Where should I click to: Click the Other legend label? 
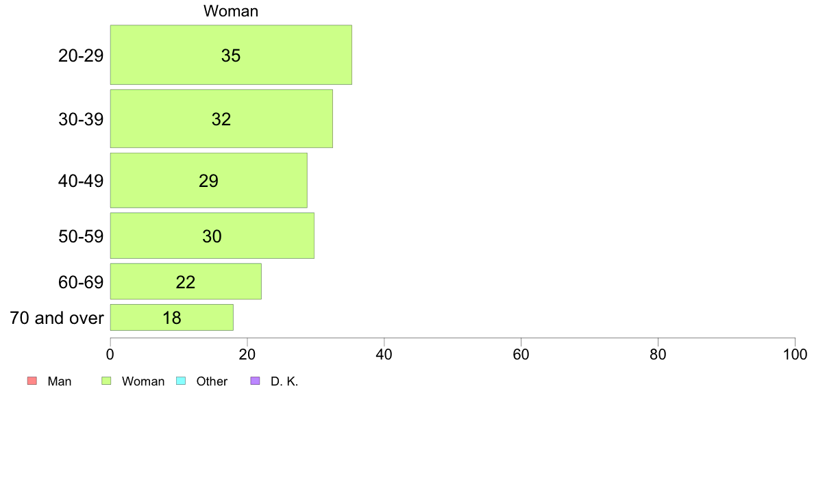[212, 381]
